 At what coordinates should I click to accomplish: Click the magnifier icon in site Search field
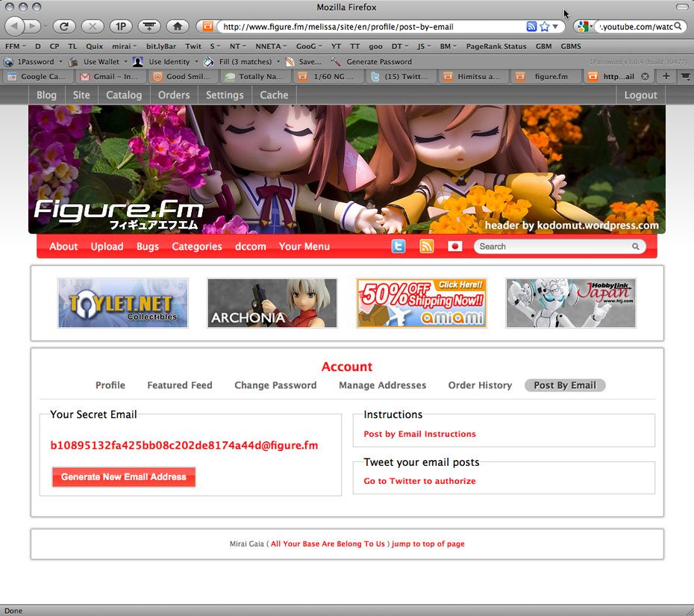[636, 246]
